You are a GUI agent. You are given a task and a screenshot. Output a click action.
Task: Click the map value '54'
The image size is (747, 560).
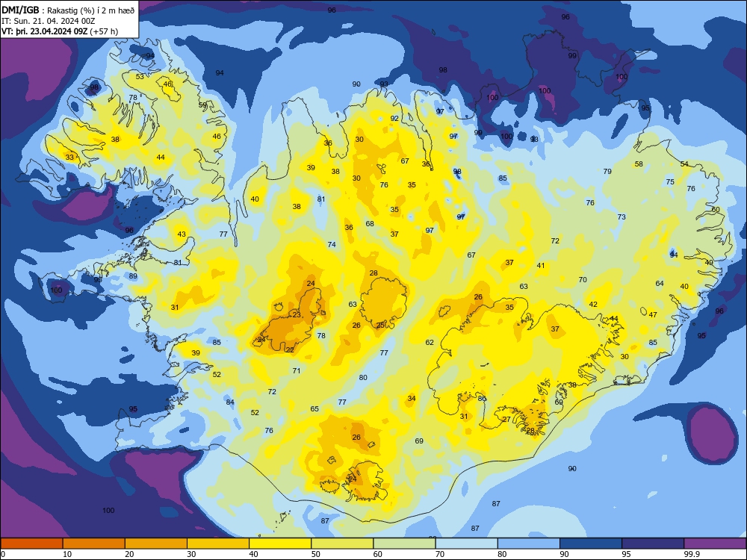coord(684,164)
